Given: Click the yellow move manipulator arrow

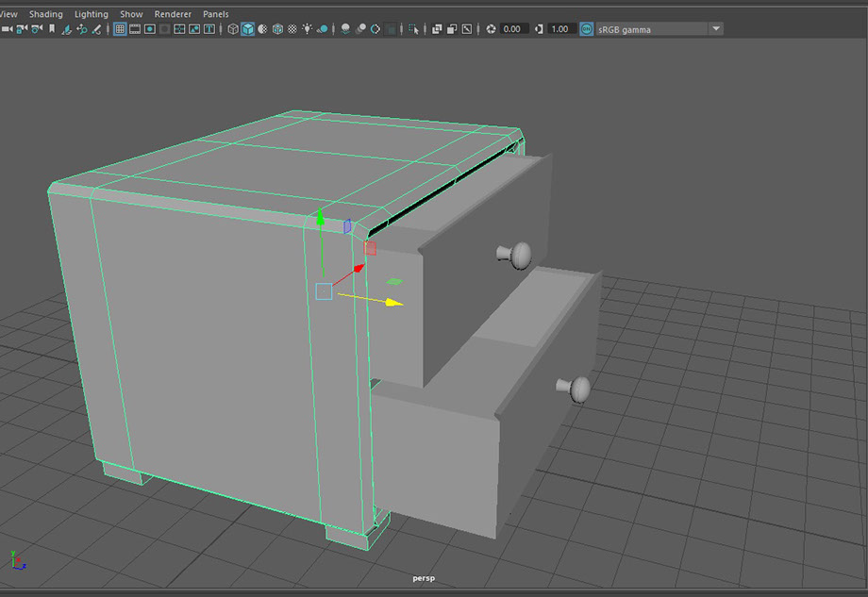Looking at the screenshot, I should pos(394,303).
